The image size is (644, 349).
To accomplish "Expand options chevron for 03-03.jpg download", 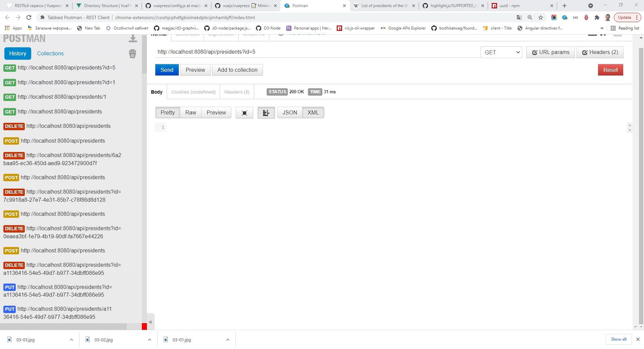I will [71, 340].
